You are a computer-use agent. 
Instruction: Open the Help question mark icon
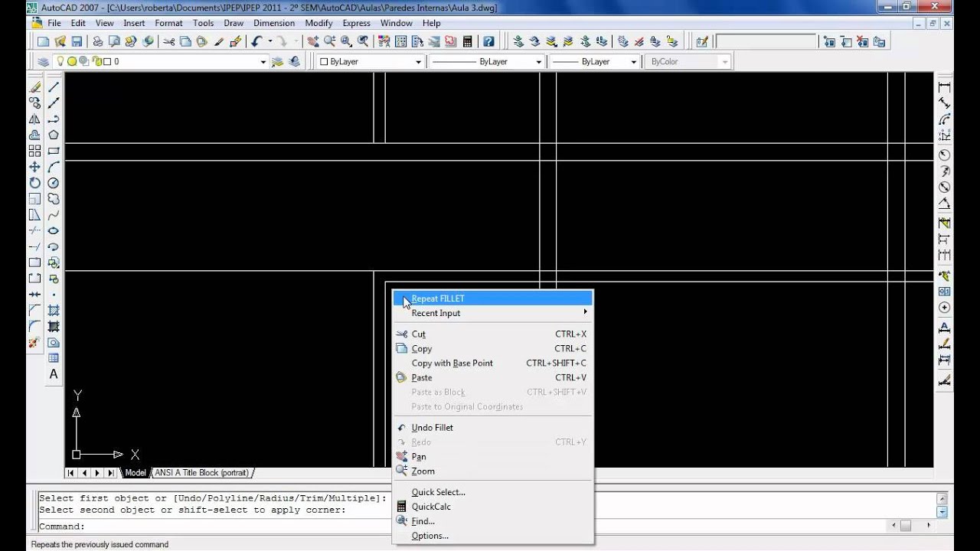pos(488,41)
